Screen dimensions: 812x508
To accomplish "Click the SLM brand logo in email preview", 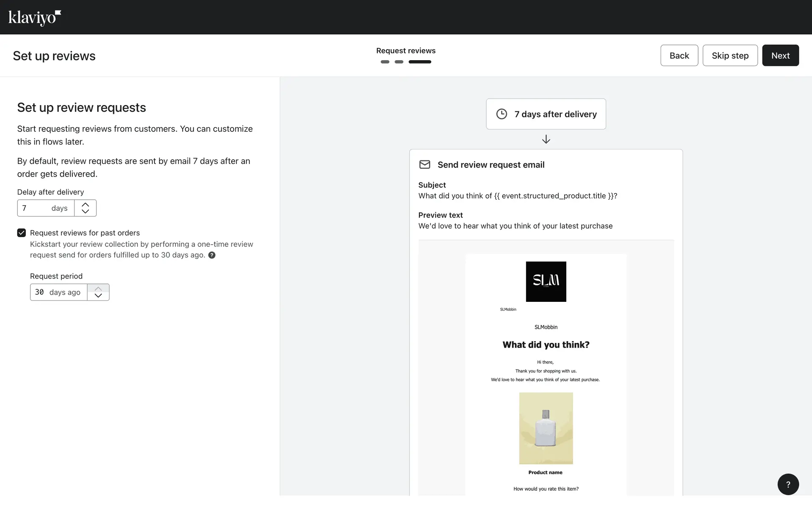I will click(546, 282).
